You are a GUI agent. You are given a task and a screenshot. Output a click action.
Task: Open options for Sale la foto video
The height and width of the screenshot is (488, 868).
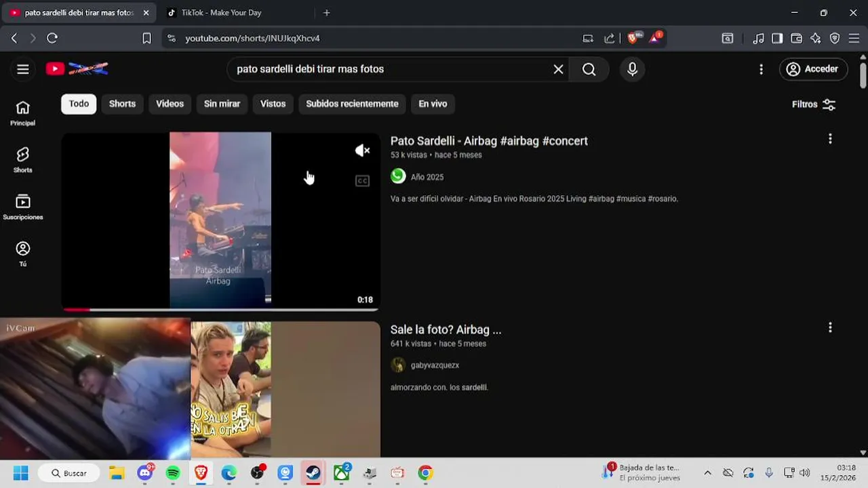(x=830, y=327)
